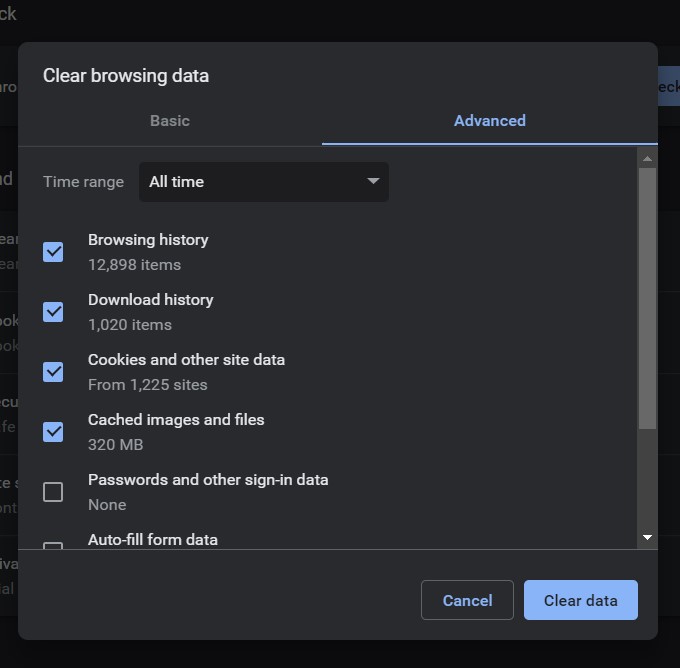Screen dimensions: 680x668
Task: Uncheck the Download history checkbox
Action: point(53,312)
